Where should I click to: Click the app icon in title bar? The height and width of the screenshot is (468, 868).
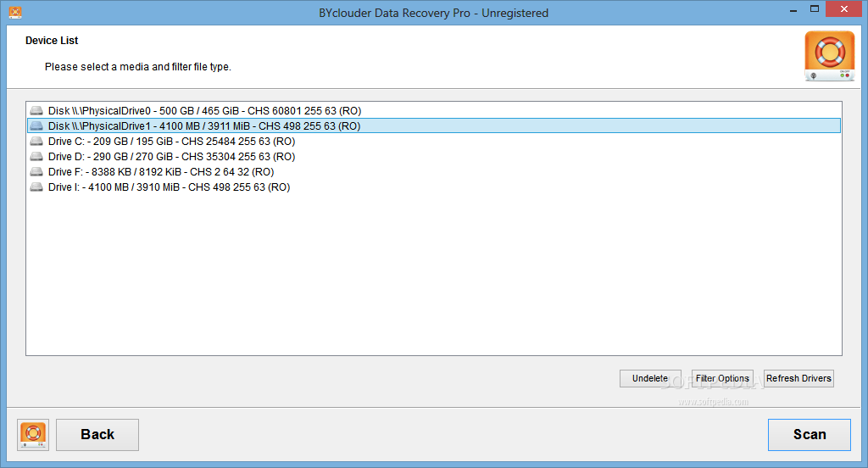[x=15, y=12]
